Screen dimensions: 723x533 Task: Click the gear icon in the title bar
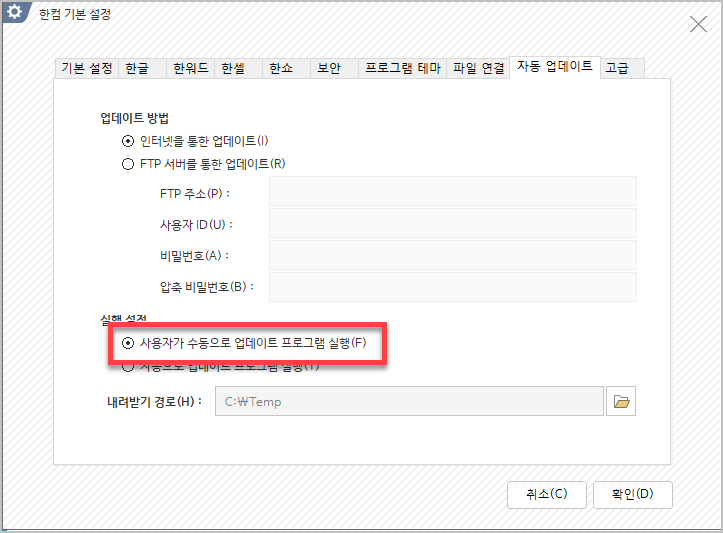click(15, 12)
